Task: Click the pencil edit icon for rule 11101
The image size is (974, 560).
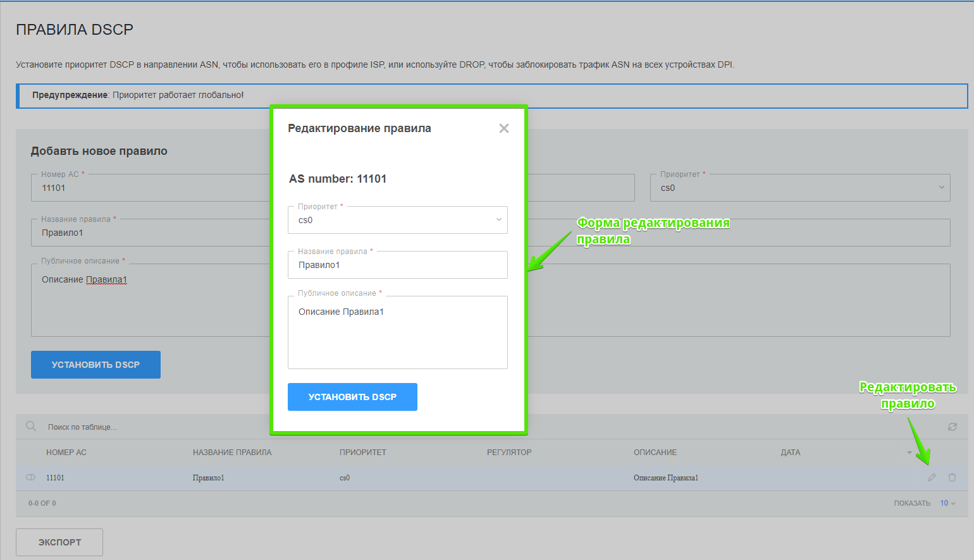Action: [932, 478]
